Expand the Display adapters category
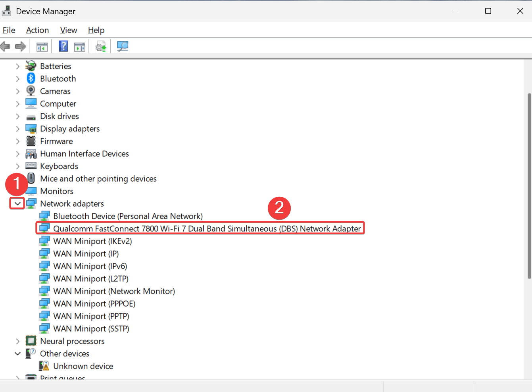The image size is (532, 392). [x=17, y=129]
